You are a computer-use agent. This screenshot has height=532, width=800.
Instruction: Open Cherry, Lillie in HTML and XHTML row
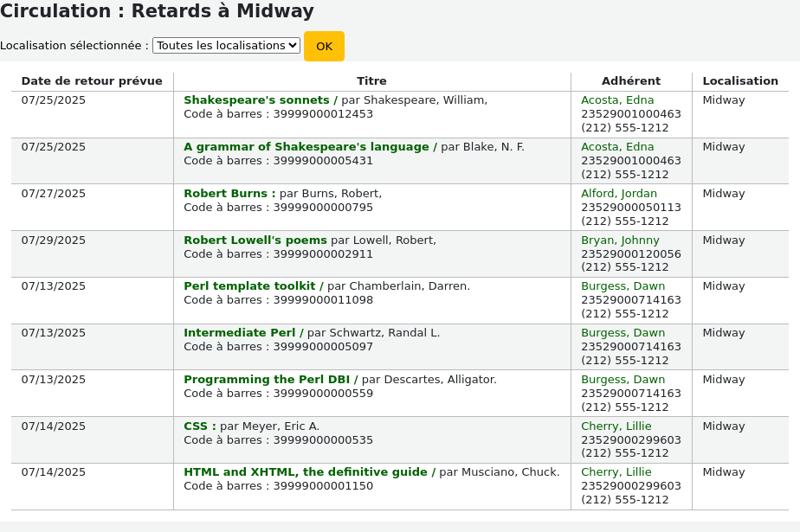[x=616, y=471]
